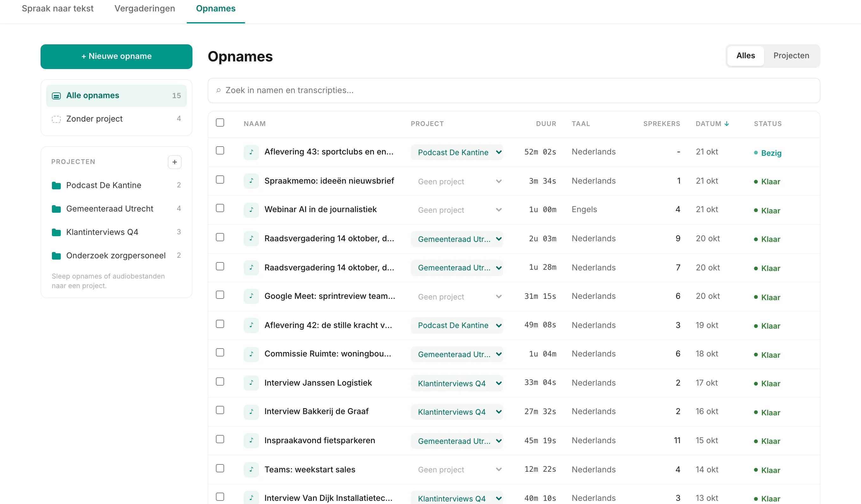The width and height of the screenshot is (861, 504).
Task: Open project dropdown for Interview Bakkerij de Graaf
Action: pyautogui.click(x=457, y=412)
